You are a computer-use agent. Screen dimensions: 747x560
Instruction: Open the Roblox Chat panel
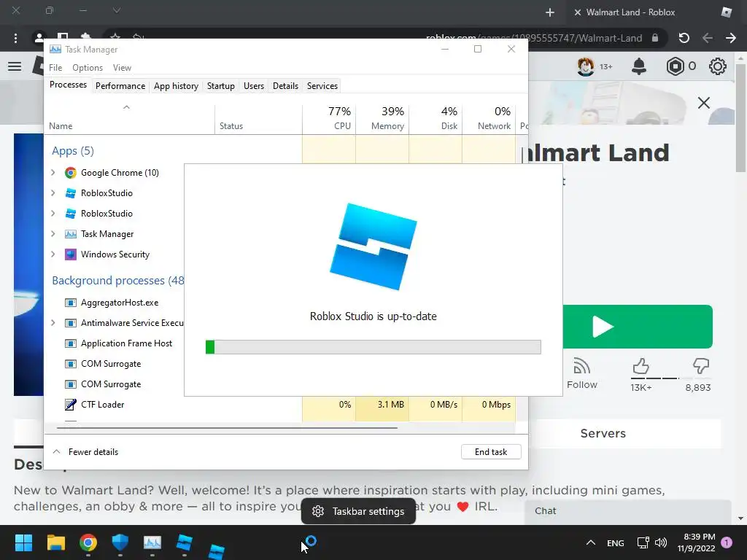tap(627, 511)
